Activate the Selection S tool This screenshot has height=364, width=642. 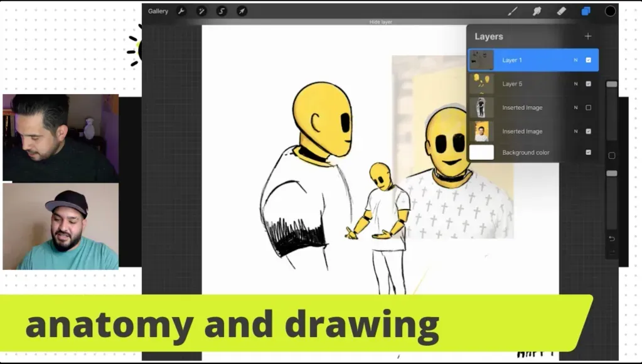[x=222, y=11]
